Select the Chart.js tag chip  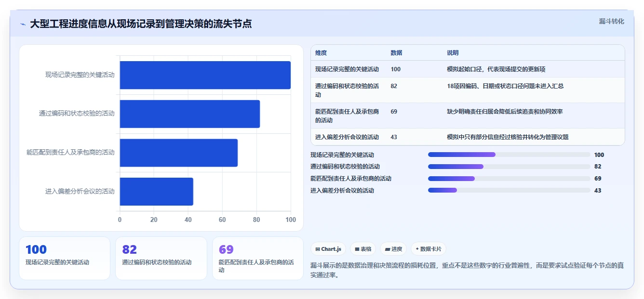[x=328, y=249]
